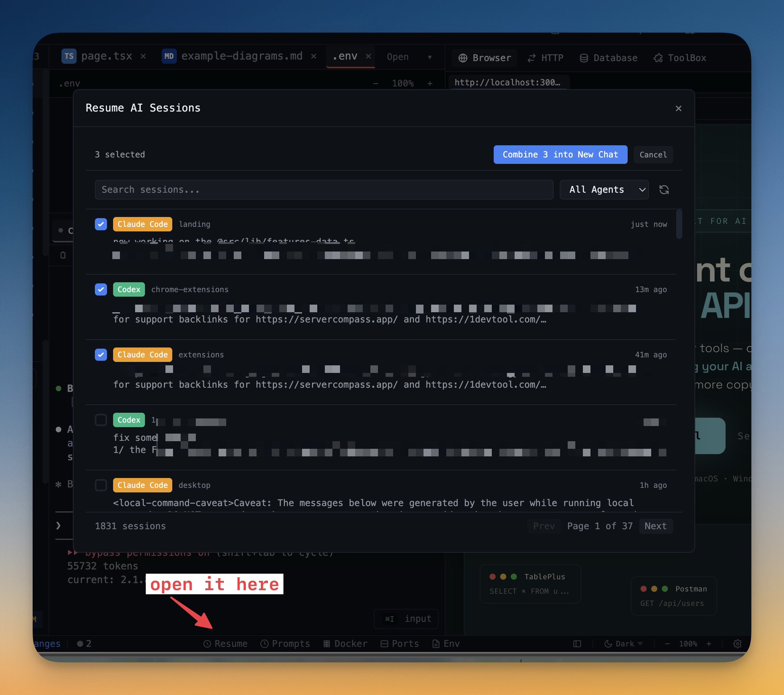This screenshot has height=695, width=784.
Task: Click Combine 3 into New Chat
Action: [560, 154]
